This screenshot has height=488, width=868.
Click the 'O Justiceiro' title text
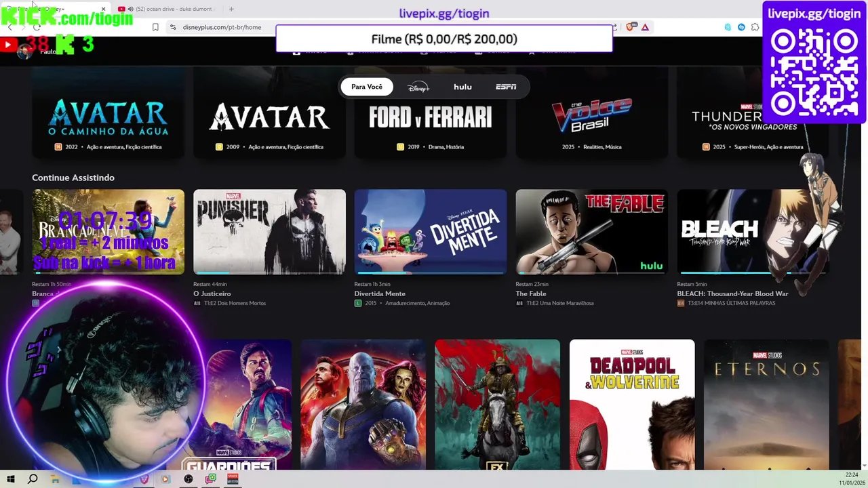[212, 293]
